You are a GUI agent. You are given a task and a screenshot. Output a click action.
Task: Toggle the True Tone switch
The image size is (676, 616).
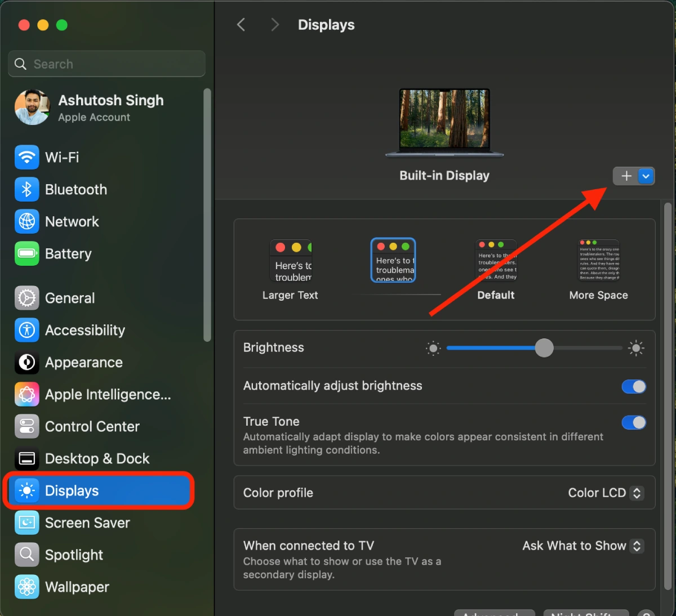(x=634, y=422)
